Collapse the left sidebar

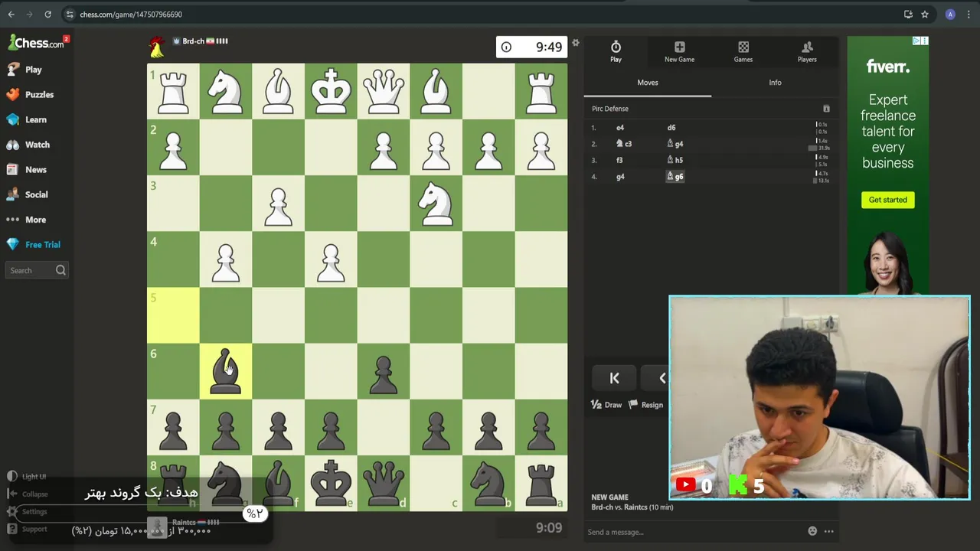click(x=28, y=494)
